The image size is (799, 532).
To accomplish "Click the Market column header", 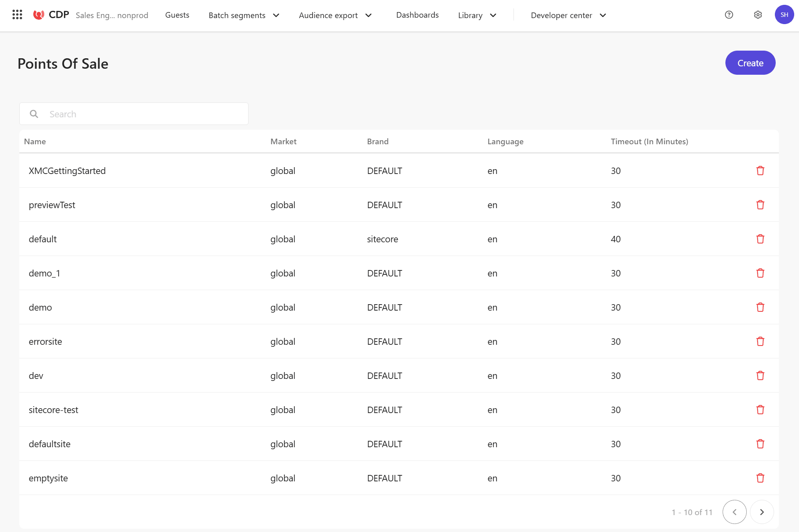I will pyautogui.click(x=283, y=141).
